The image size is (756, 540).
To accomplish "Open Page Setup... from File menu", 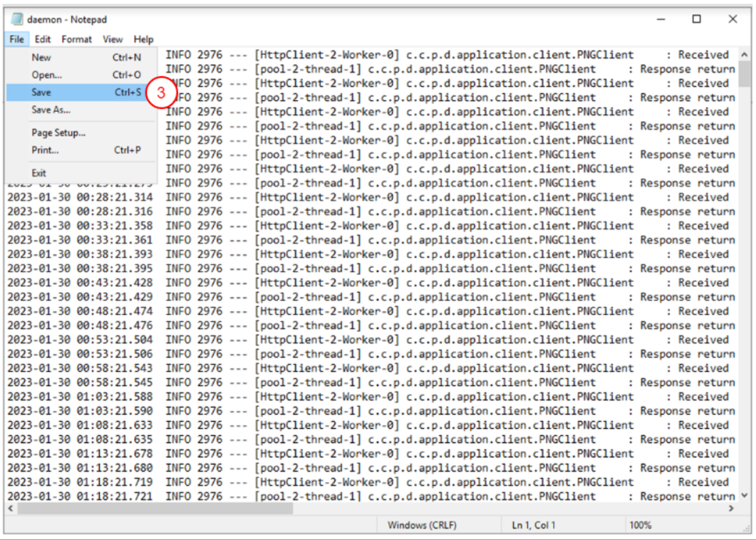I will point(81,133).
